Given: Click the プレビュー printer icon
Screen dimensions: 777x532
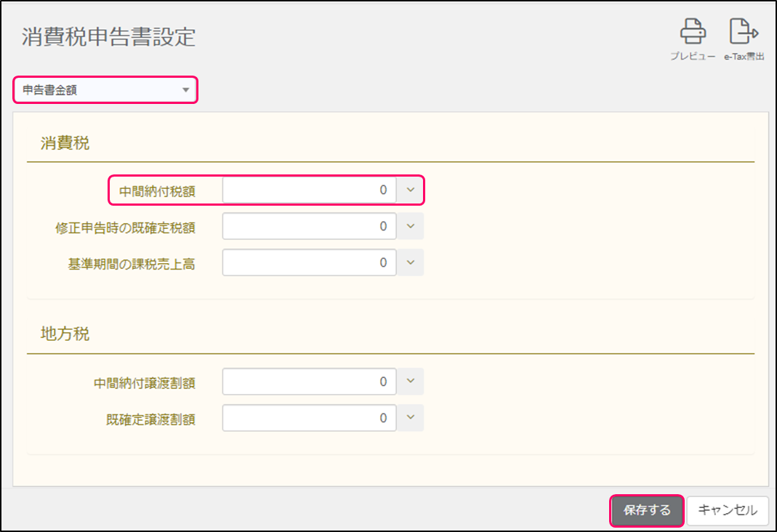Looking at the screenshot, I should tap(692, 33).
